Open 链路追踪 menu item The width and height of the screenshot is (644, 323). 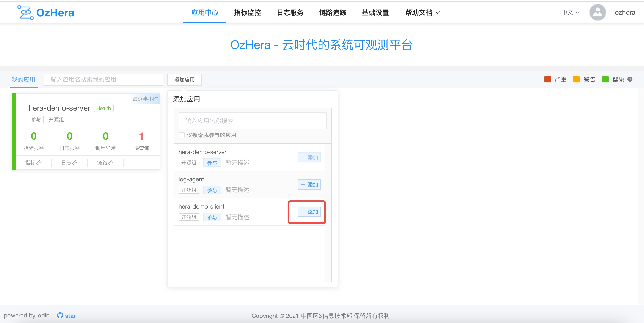(333, 13)
